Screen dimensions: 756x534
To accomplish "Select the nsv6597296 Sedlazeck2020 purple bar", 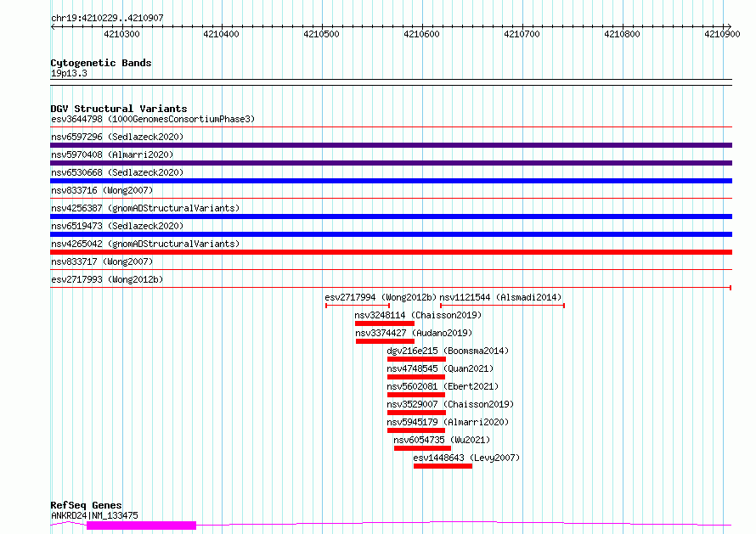I will (391, 145).
